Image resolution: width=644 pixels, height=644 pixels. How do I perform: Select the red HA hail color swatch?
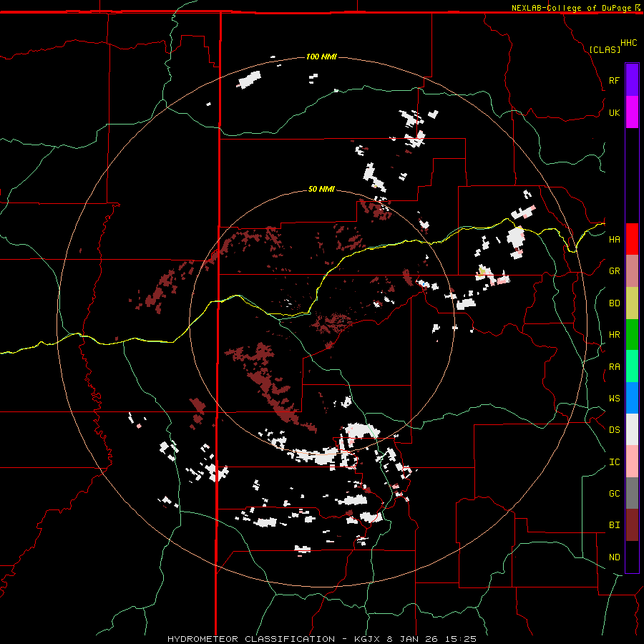(632, 239)
